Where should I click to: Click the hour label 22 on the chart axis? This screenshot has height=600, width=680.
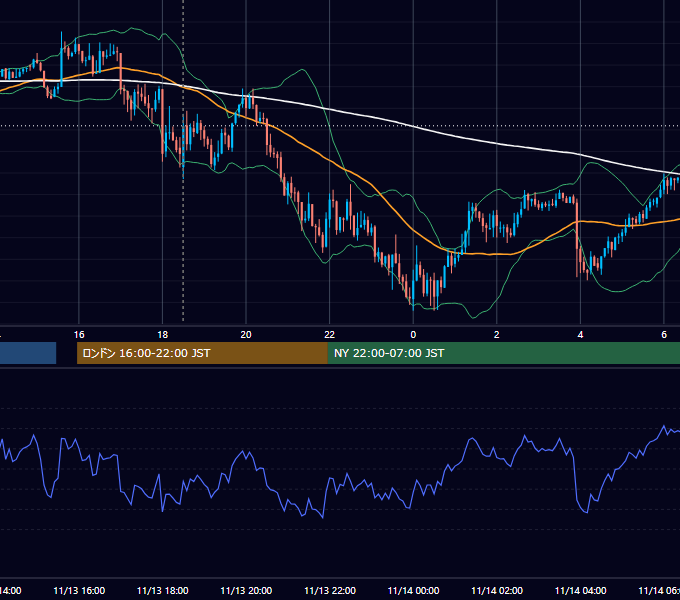(x=330, y=335)
